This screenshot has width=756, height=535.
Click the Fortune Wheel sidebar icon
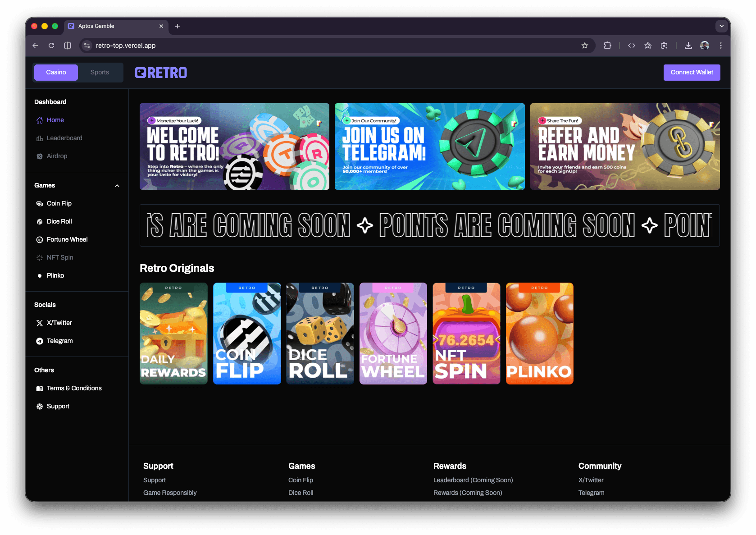coord(40,240)
